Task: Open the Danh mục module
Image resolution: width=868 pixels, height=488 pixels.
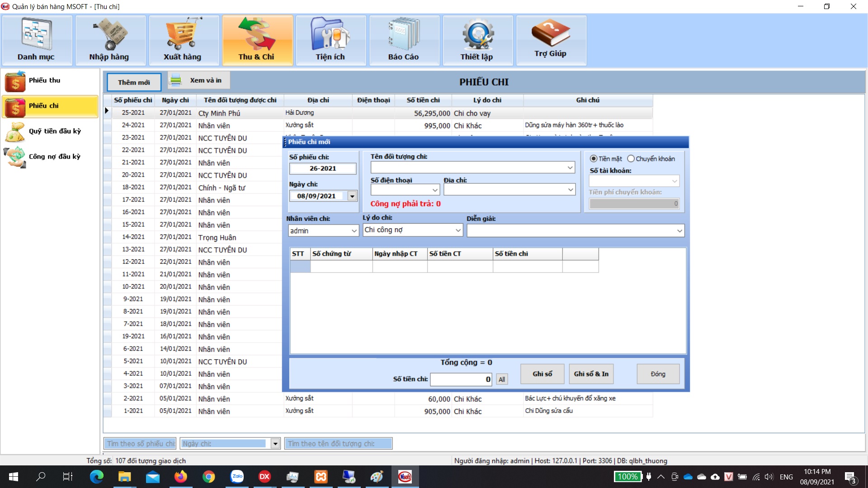Action: click(37, 41)
